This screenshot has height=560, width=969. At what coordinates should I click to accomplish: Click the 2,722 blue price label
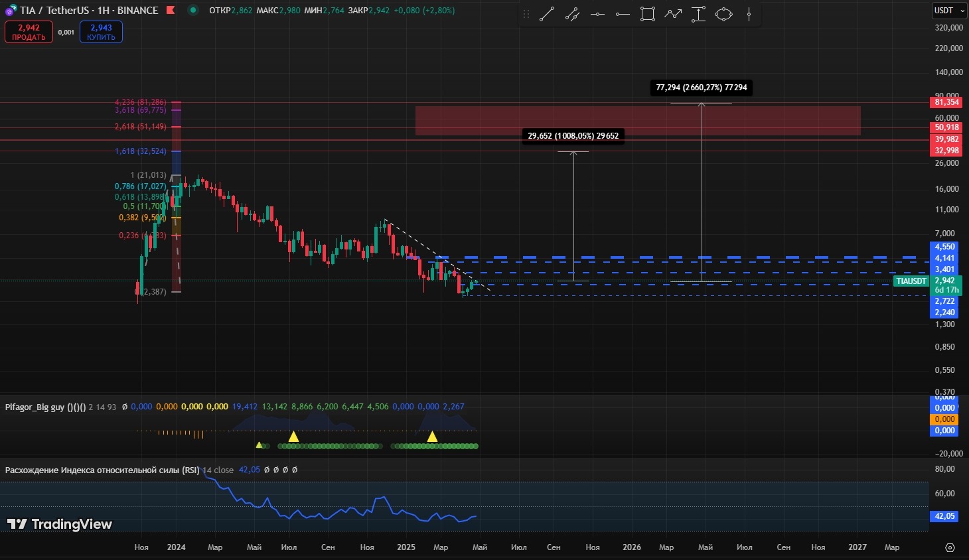(945, 301)
